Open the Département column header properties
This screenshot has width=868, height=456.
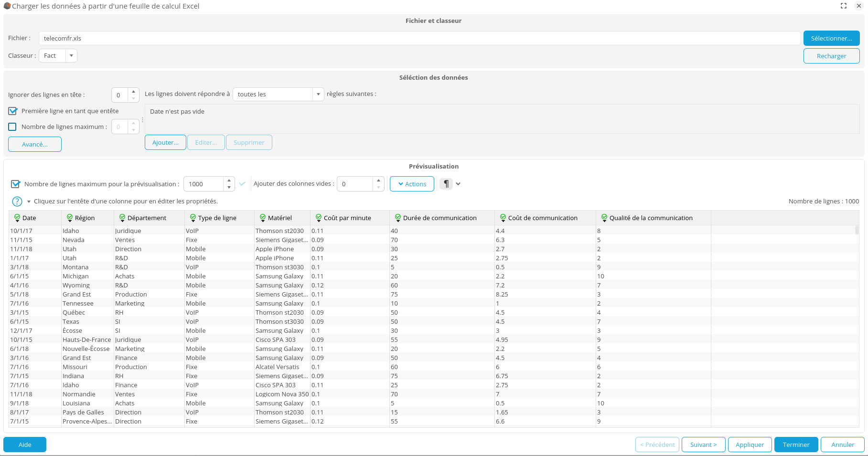147,218
